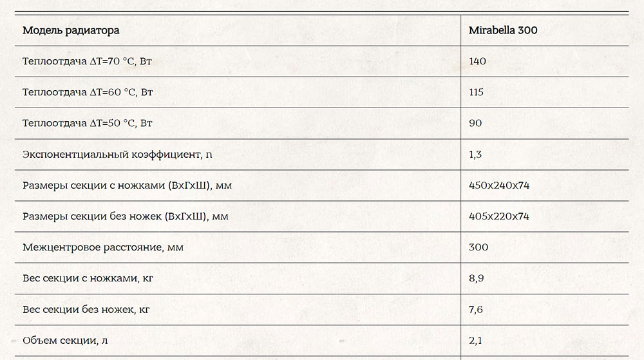The width and height of the screenshot is (644, 360).
Task: Select the 'Mirabella 300' model name
Action: [x=503, y=30]
